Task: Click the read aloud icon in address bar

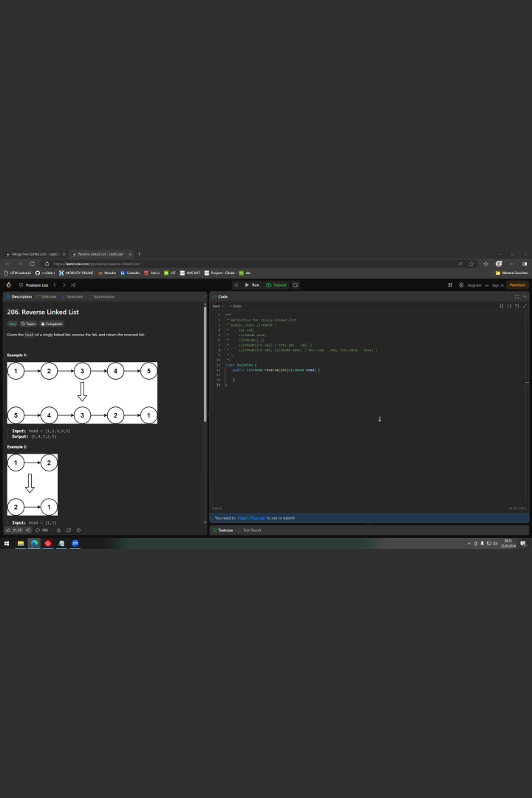Action: (x=460, y=264)
